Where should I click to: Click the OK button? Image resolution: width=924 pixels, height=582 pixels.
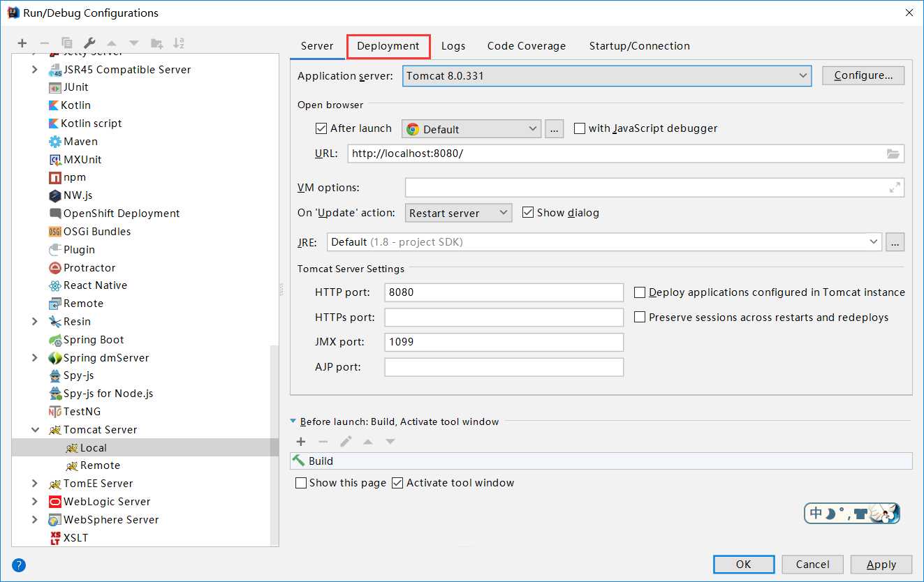[x=744, y=565]
